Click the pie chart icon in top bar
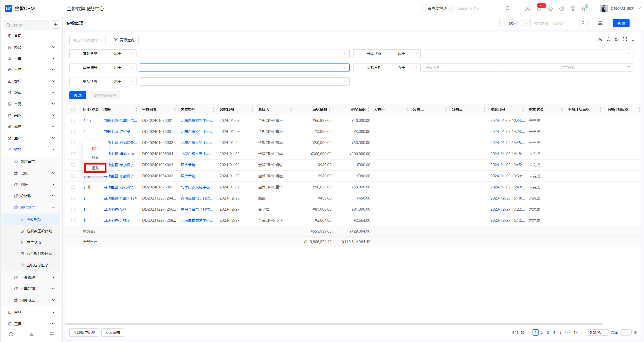Viewport: 644px width, 342px height. [562, 9]
